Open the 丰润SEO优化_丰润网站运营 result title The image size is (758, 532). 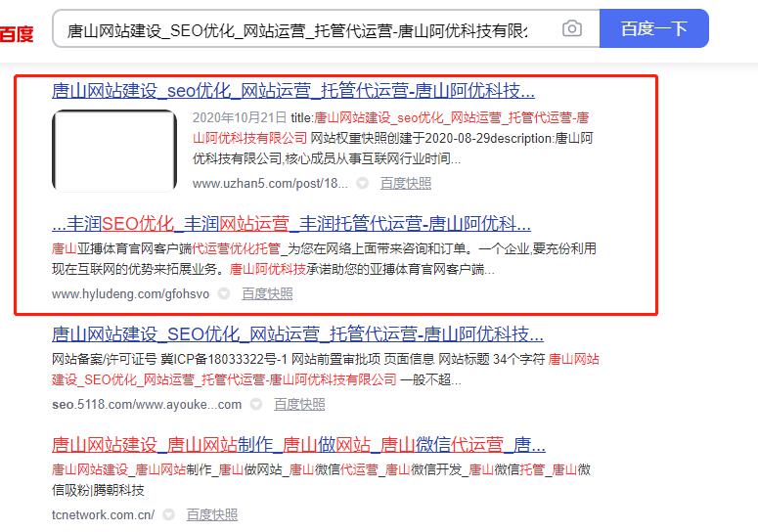click(290, 222)
